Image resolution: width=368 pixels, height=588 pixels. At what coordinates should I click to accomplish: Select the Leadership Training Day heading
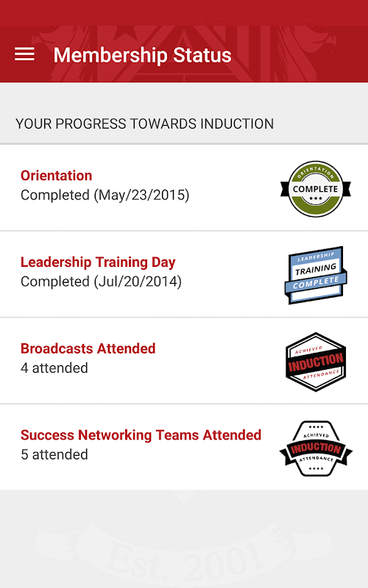(98, 262)
